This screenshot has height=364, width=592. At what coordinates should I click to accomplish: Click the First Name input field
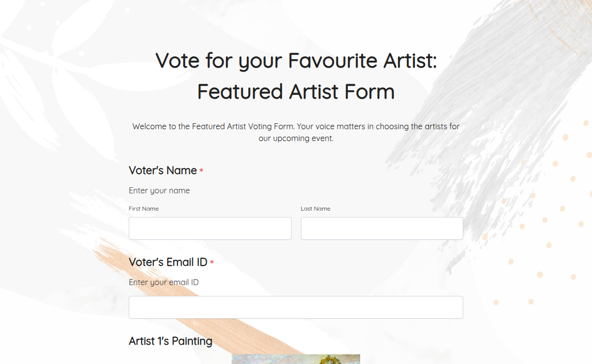click(210, 228)
